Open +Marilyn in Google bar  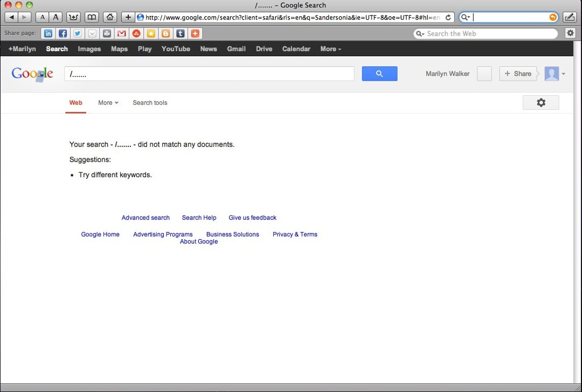[x=22, y=48]
